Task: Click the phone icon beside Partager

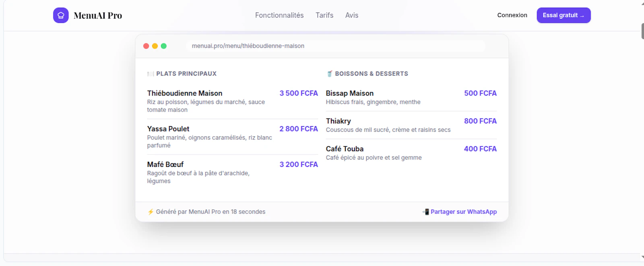Action: (426, 212)
